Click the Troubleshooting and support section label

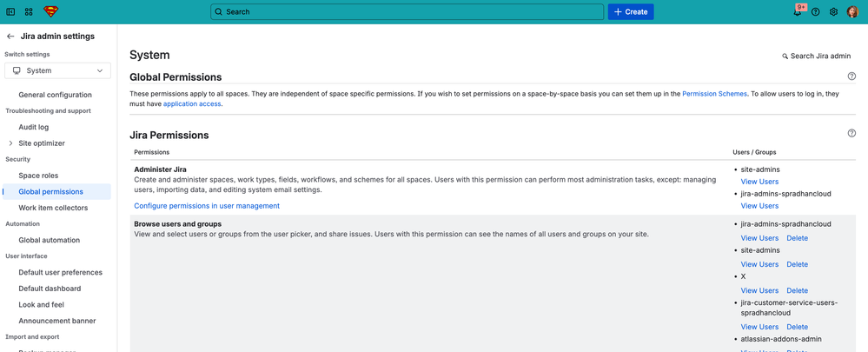pyautogui.click(x=48, y=110)
